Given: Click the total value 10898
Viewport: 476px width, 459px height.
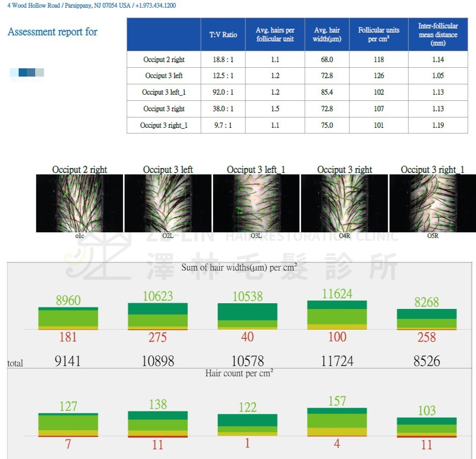Looking at the screenshot, I should pos(158,361).
